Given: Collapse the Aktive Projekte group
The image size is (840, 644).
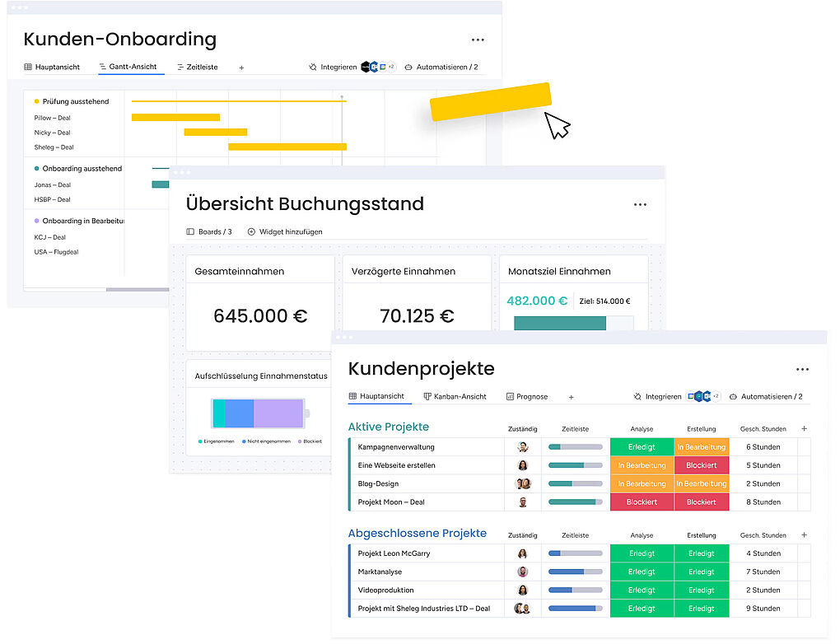Looking at the screenshot, I should click(x=388, y=427).
